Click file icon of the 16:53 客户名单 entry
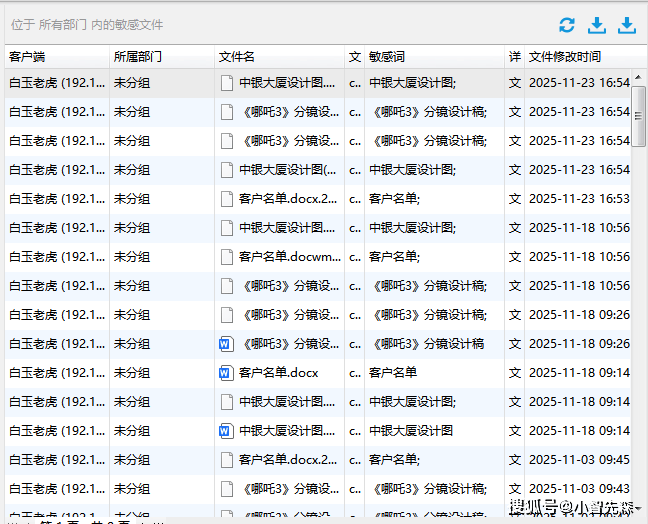Screen dimensions: 648x524 tap(226, 199)
